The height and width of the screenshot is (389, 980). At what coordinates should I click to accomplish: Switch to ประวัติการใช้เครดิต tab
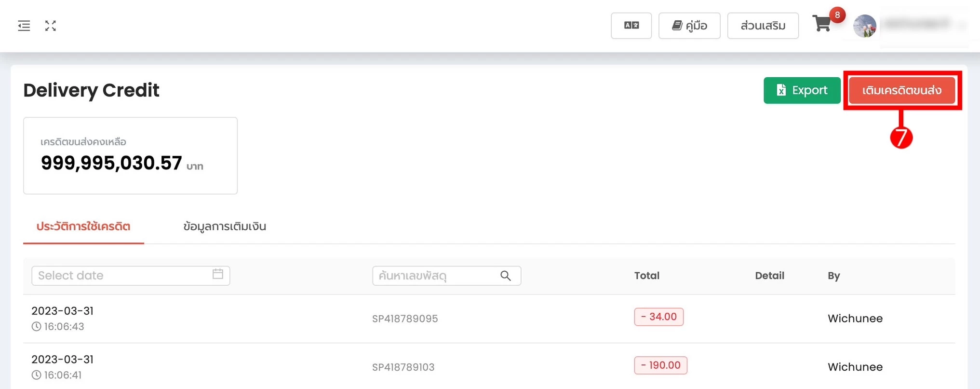tap(83, 226)
